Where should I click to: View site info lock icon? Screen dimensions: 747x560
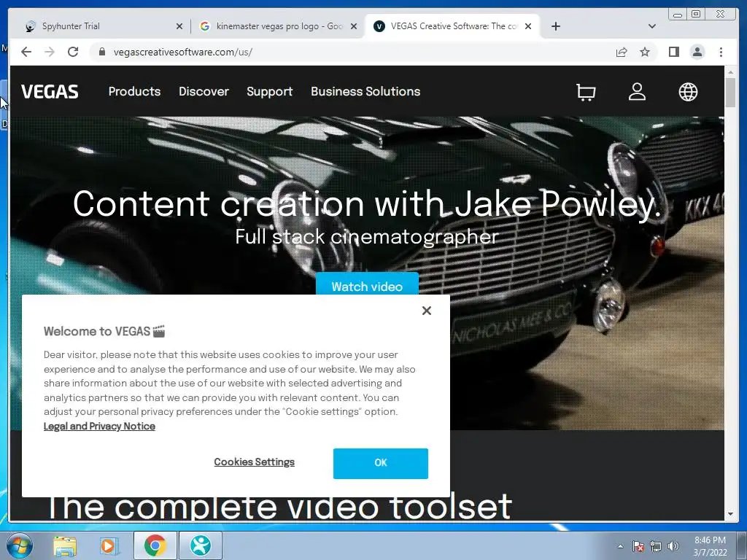click(101, 52)
